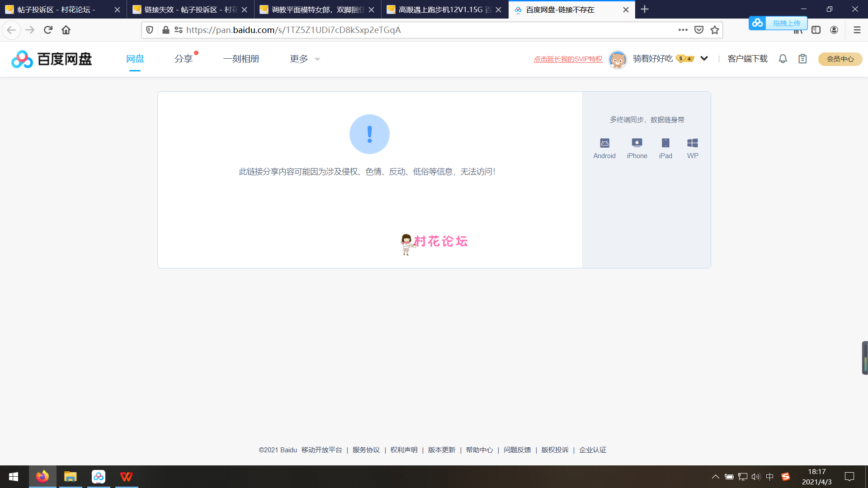Save page to Pocket
This screenshot has height=488, width=868.
click(699, 30)
